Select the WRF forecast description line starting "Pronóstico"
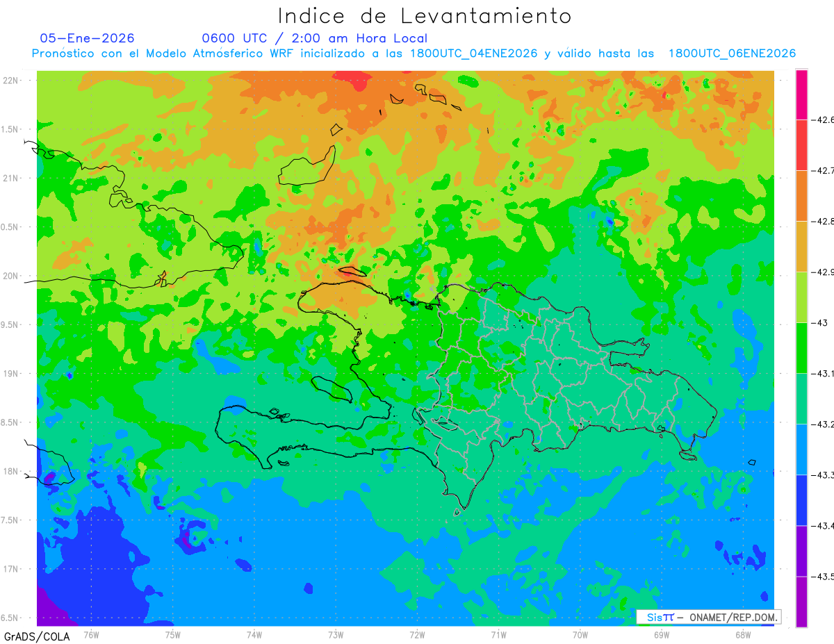This screenshot has height=644, width=834. click(x=414, y=53)
